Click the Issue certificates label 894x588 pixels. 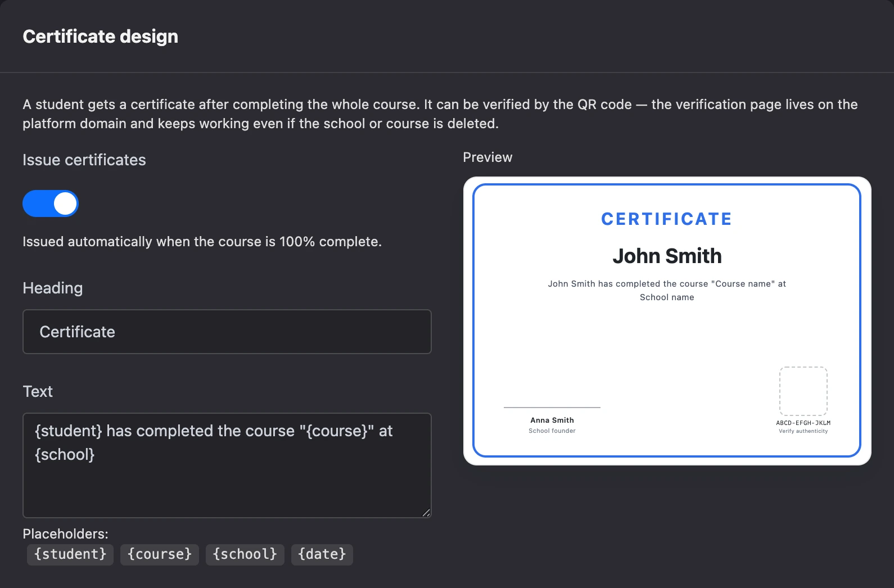click(84, 160)
